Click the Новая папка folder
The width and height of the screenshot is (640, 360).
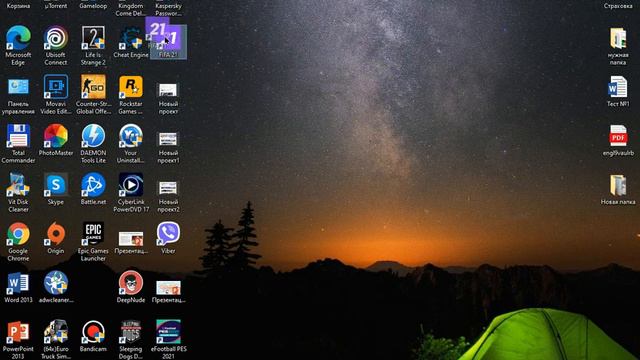(x=618, y=189)
